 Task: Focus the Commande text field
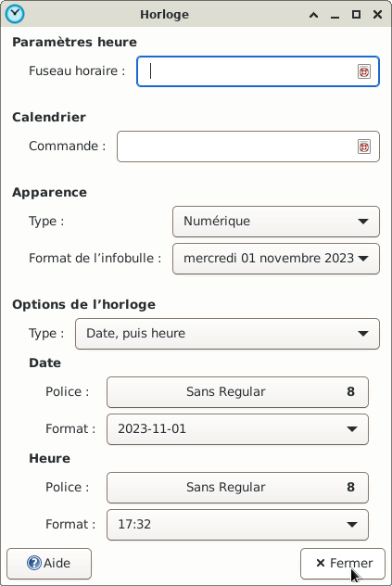248,146
